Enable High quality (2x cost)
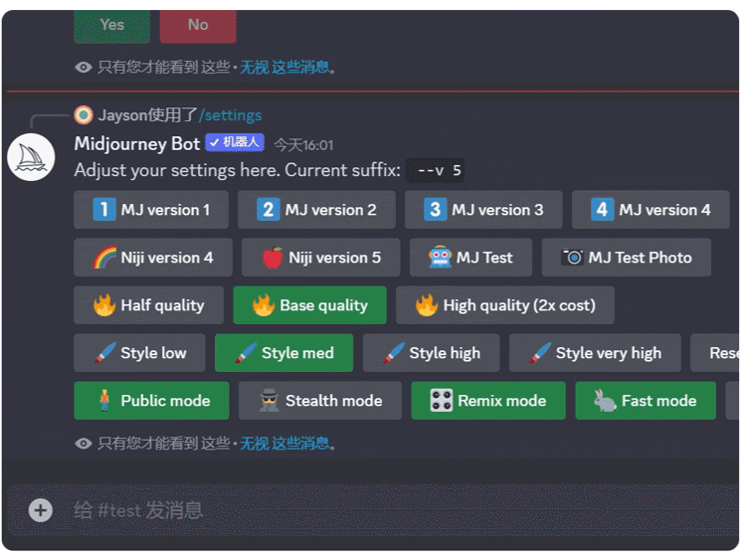The height and width of the screenshot is (560, 740). click(504, 305)
